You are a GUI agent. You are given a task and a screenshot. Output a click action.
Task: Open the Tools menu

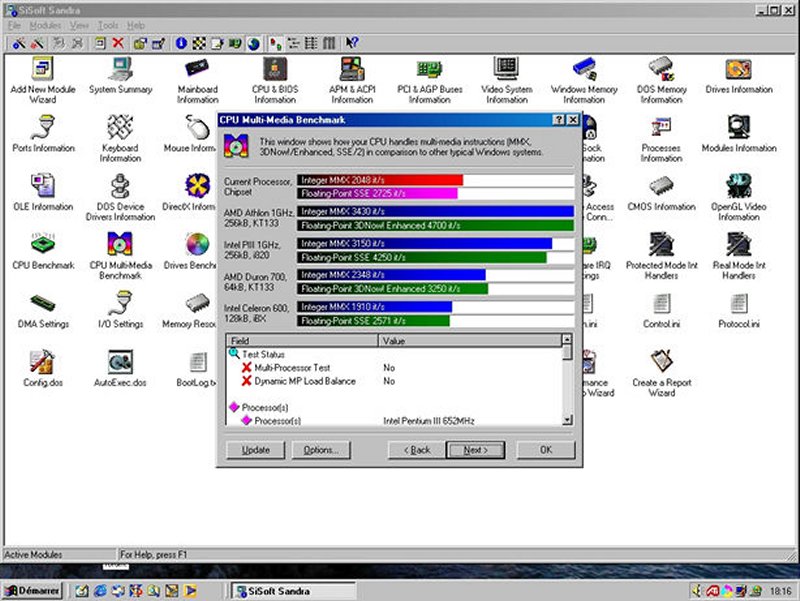(x=108, y=25)
